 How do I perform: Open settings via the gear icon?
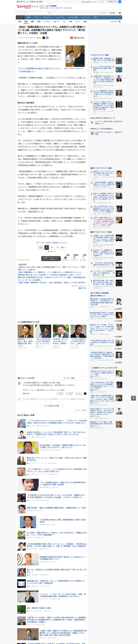[120, 13]
